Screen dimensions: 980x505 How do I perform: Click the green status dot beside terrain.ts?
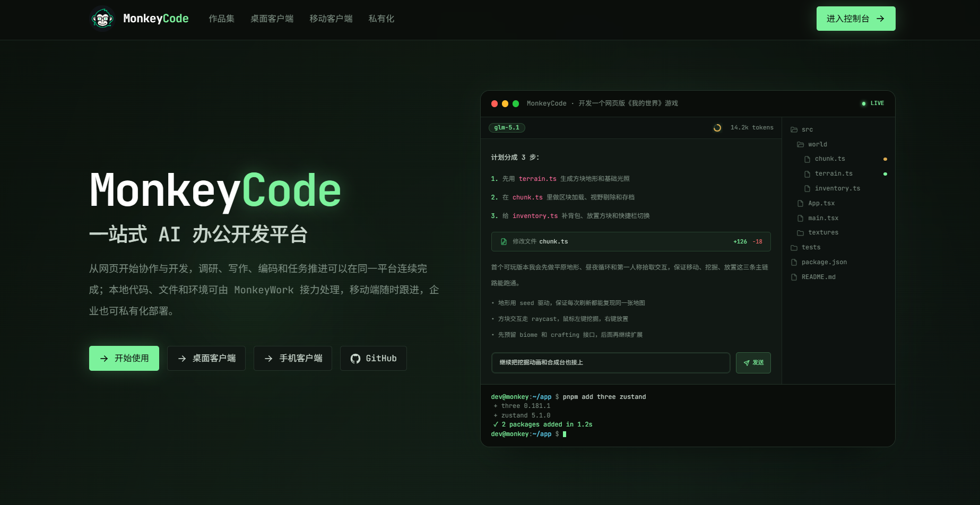click(885, 174)
